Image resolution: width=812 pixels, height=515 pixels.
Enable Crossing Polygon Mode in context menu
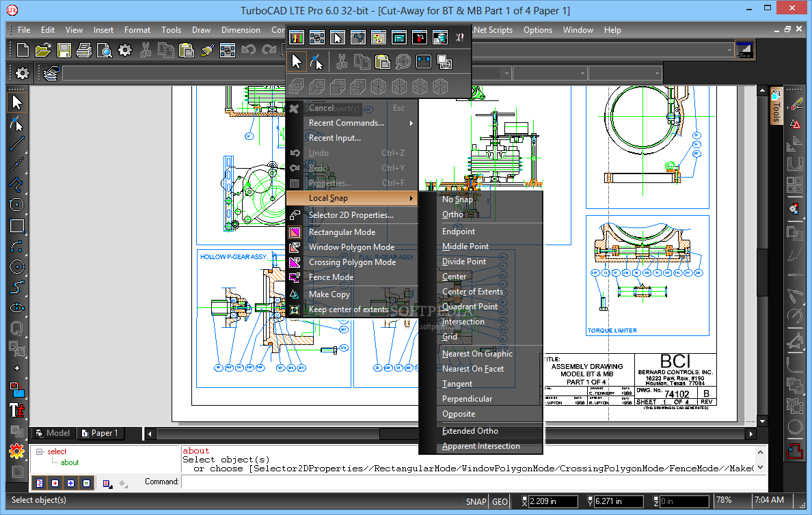click(352, 262)
